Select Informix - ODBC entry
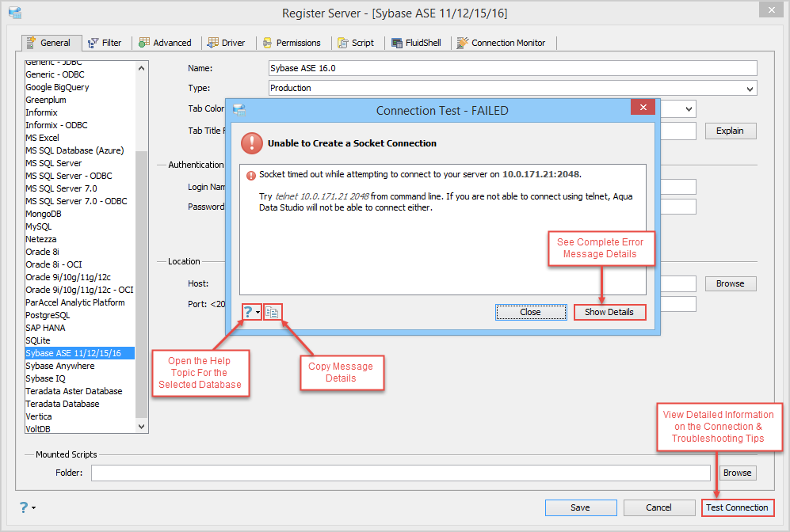The width and height of the screenshot is (790, 532). coord(56,125)
